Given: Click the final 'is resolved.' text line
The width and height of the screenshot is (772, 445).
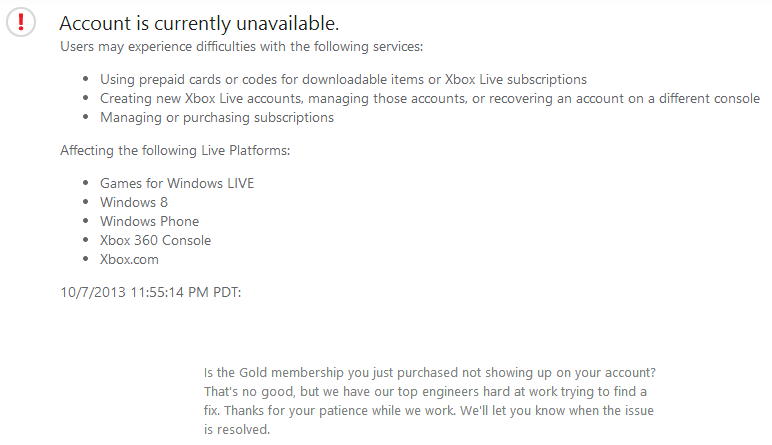Looking at the screenshot, I should (x=237, y=429).
